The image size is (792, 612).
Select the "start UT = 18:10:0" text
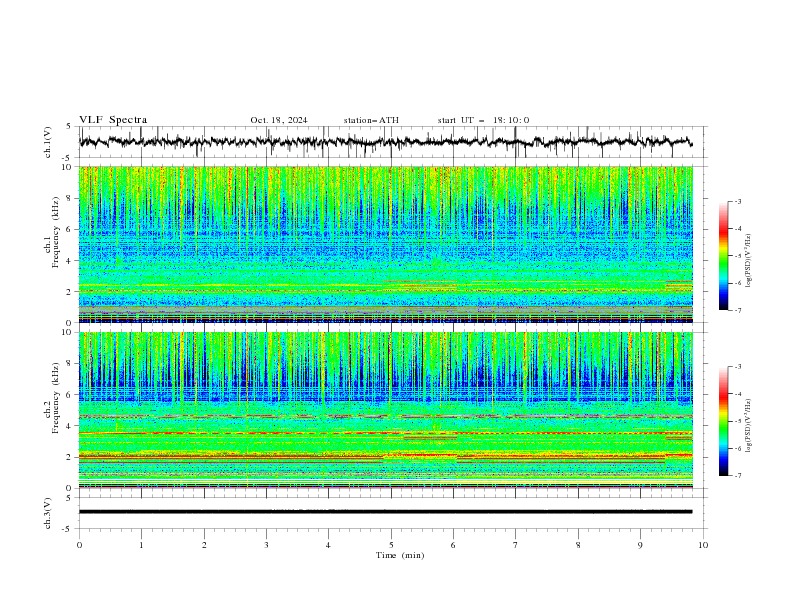[483, 120]
